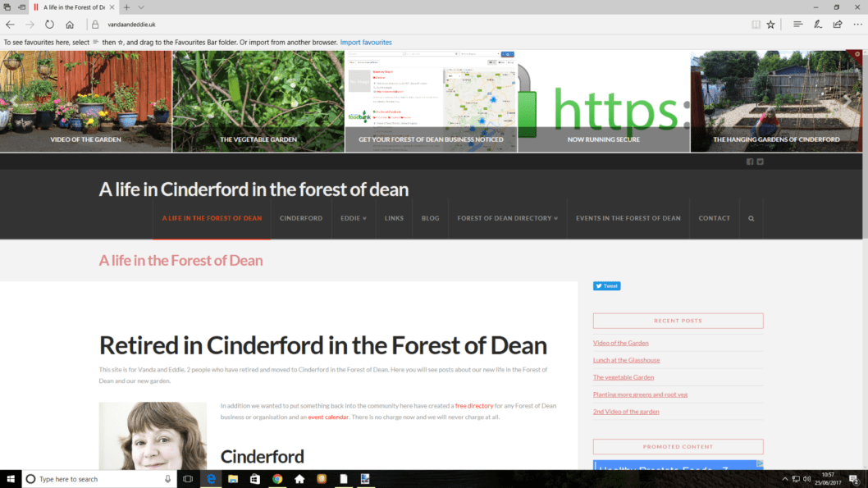Viewport: 868px width, 488px height.
Task: Open the Windows Start menu
Action: pos(11,479)
